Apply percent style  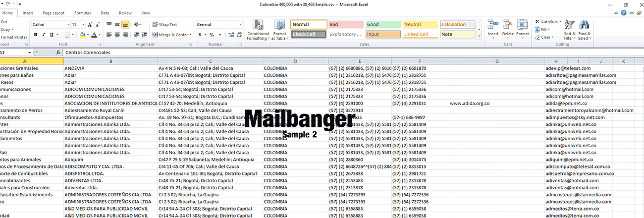[x=212, y=35]
